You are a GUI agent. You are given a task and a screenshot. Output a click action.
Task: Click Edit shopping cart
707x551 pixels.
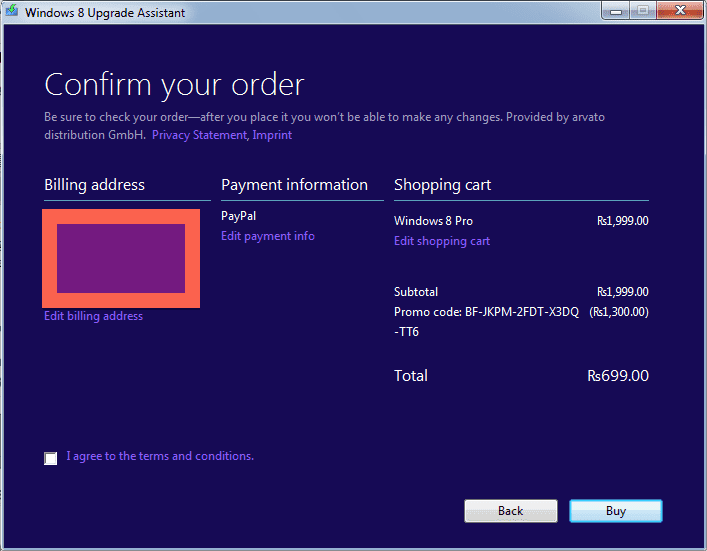point(442,241)
